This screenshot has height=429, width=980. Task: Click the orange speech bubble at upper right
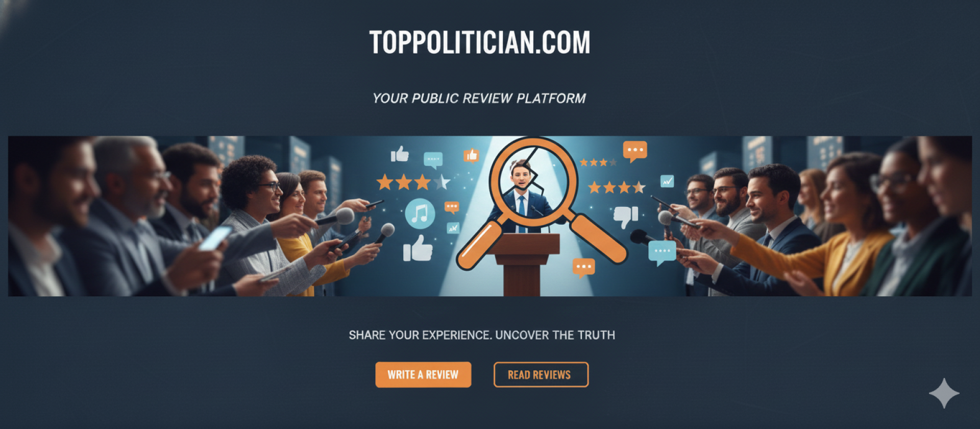[x=635, y=151]
